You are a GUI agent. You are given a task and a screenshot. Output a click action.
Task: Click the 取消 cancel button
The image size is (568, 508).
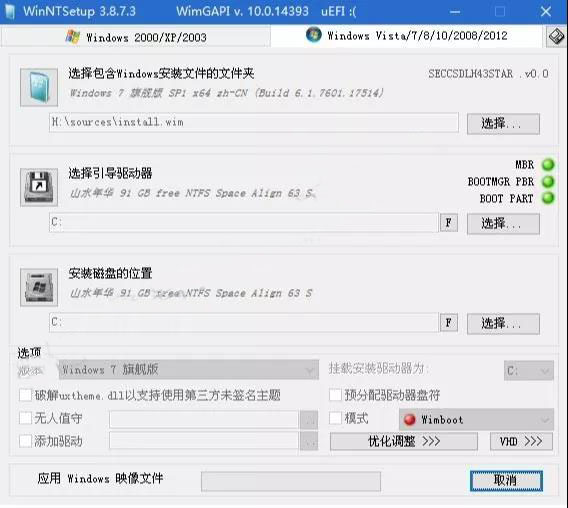tap(506, 481)
